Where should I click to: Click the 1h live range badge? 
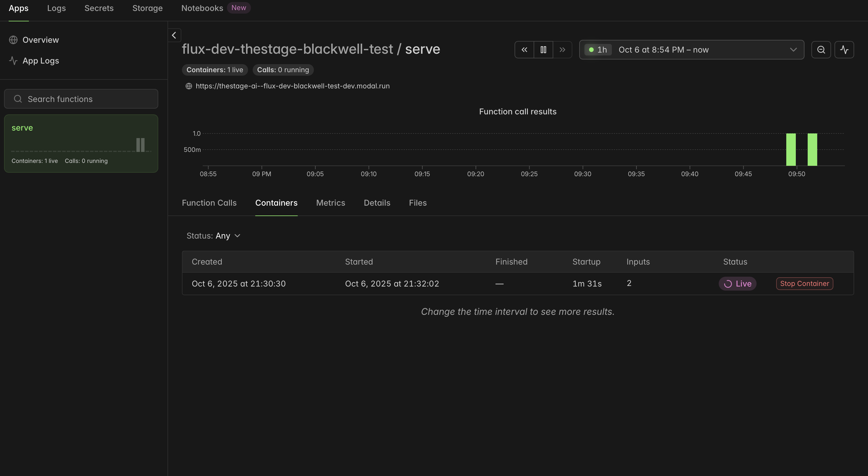pyautogui.click(x=598, y=50)
